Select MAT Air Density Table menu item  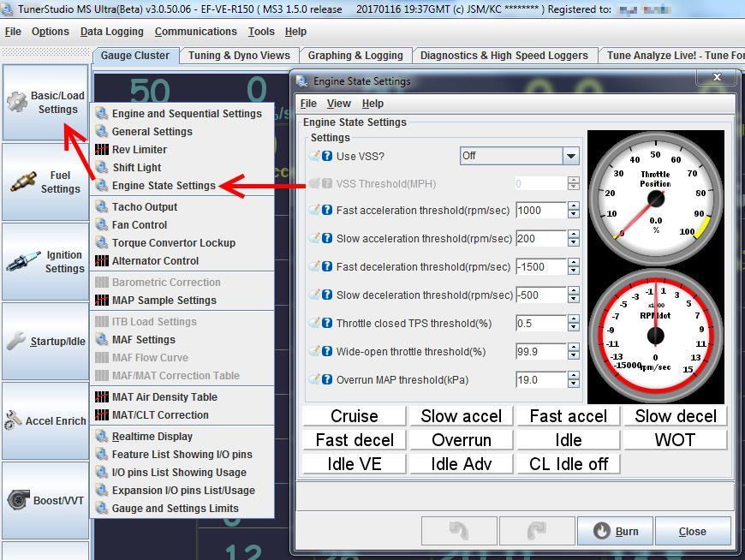click(182, 397)
